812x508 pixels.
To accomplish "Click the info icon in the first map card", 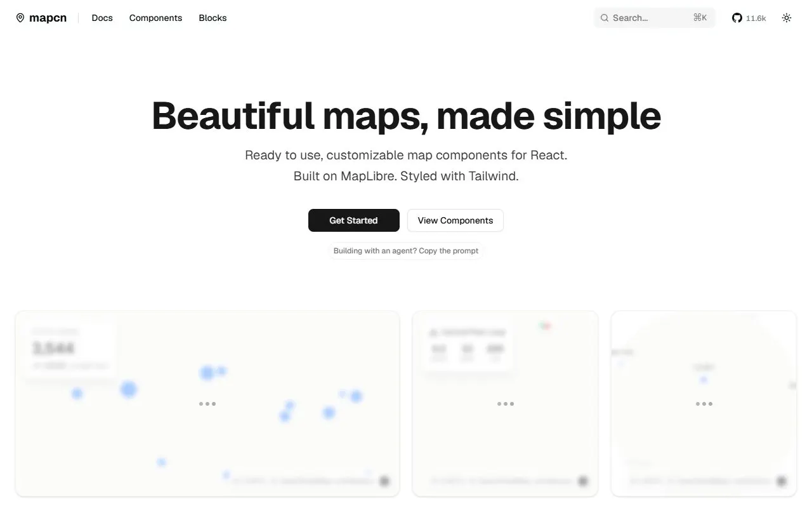I will pyautogui.click(x=384, y=481).
